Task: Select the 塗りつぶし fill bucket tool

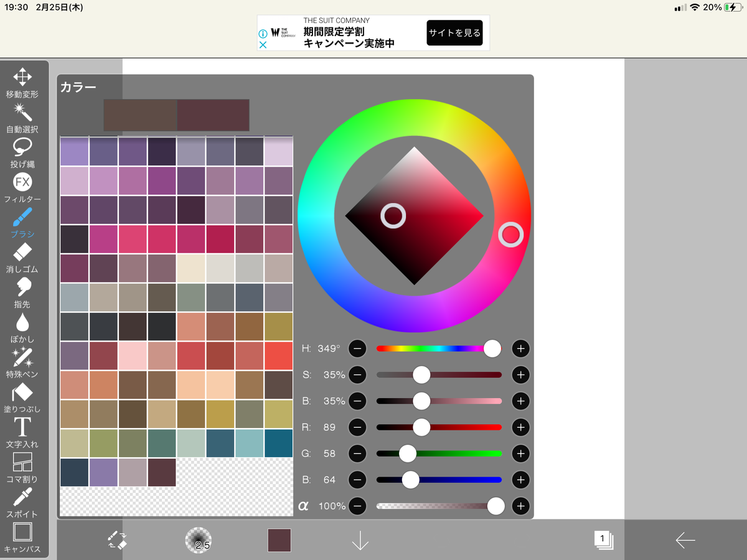Action: click(x=22, y=398)
